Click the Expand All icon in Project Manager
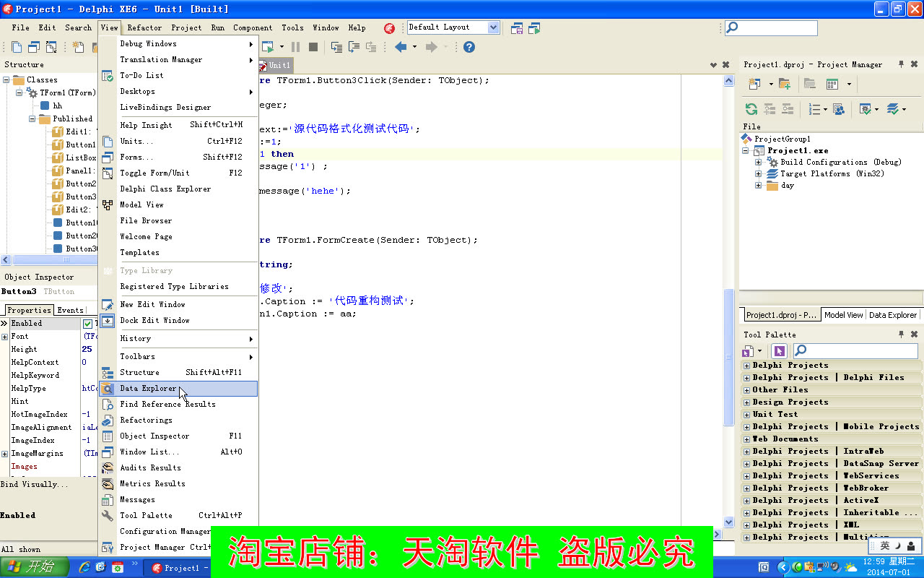The height and width of the screenshot is (578, 924). (x=770, y=109)
